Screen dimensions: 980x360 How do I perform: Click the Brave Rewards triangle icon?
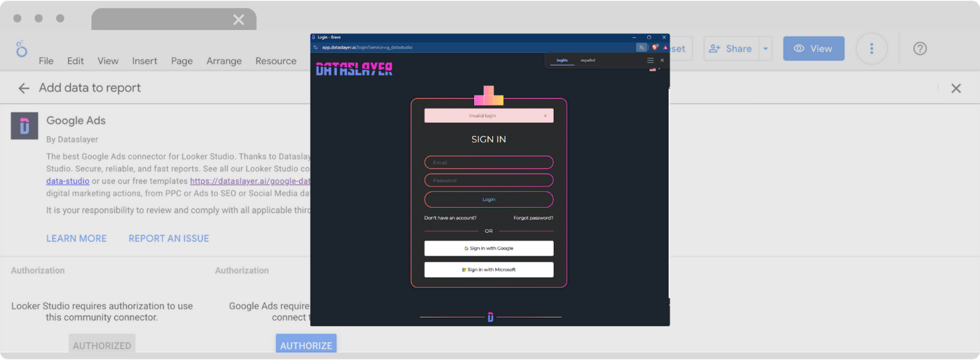[665, 47]
